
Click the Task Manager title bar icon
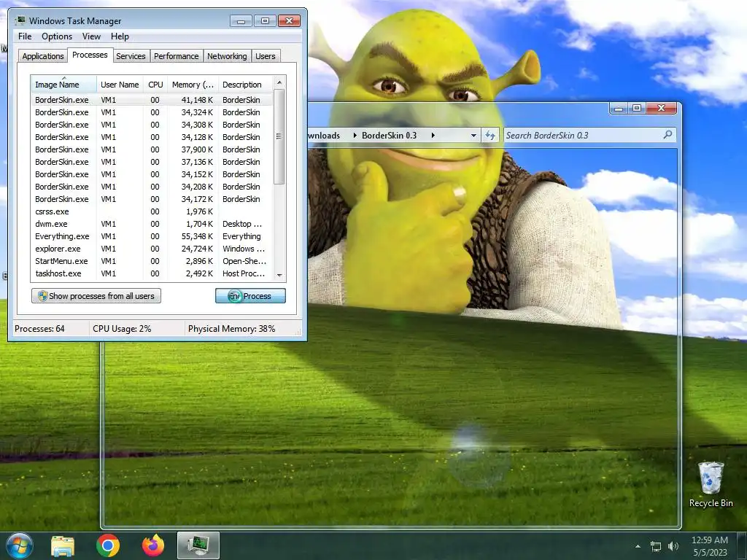(x=20, y=20)
